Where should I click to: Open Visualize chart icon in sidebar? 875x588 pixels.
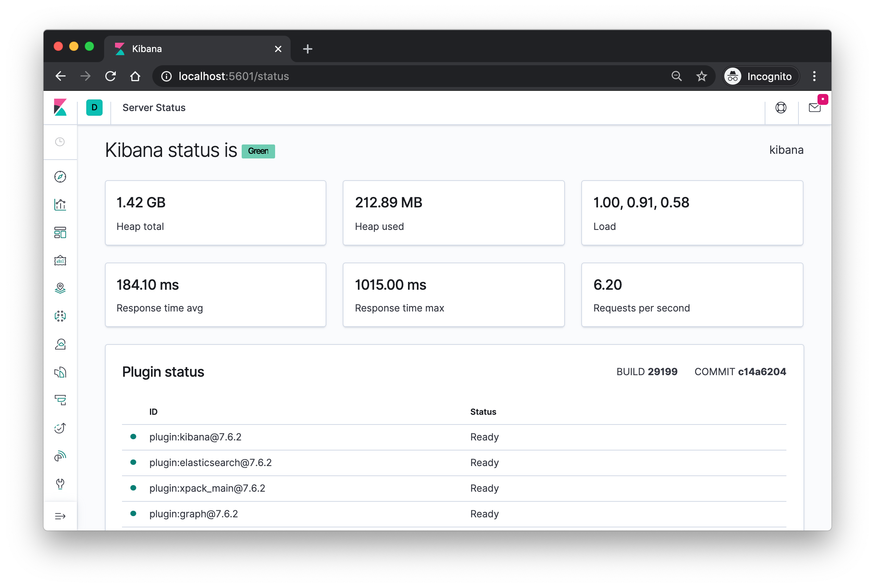click(60, 205)
